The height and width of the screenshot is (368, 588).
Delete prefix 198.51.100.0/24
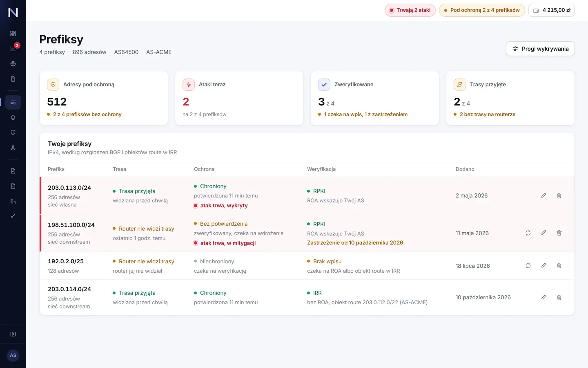559,233
